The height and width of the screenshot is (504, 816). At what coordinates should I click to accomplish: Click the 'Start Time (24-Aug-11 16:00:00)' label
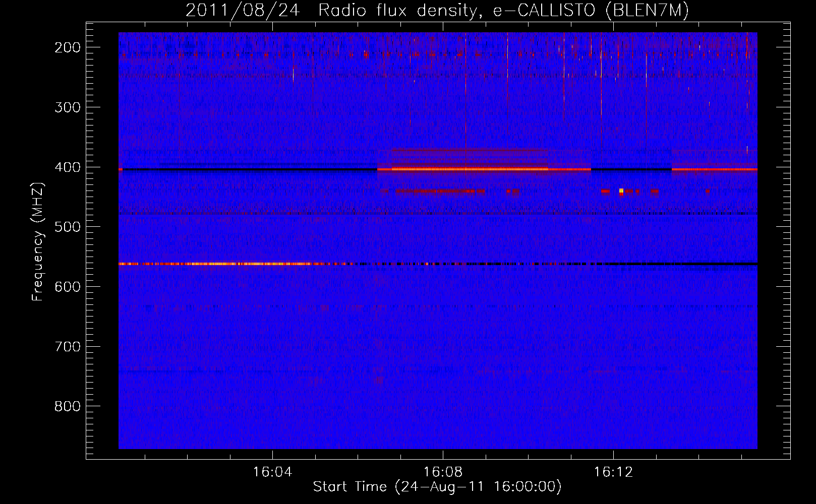coord(437,487)
